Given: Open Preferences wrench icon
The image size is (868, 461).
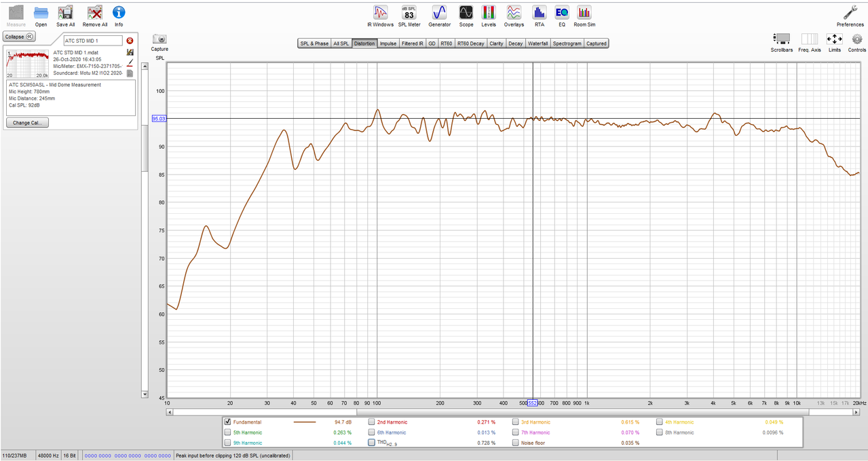Looking at the screenshot, I should 850,12.
